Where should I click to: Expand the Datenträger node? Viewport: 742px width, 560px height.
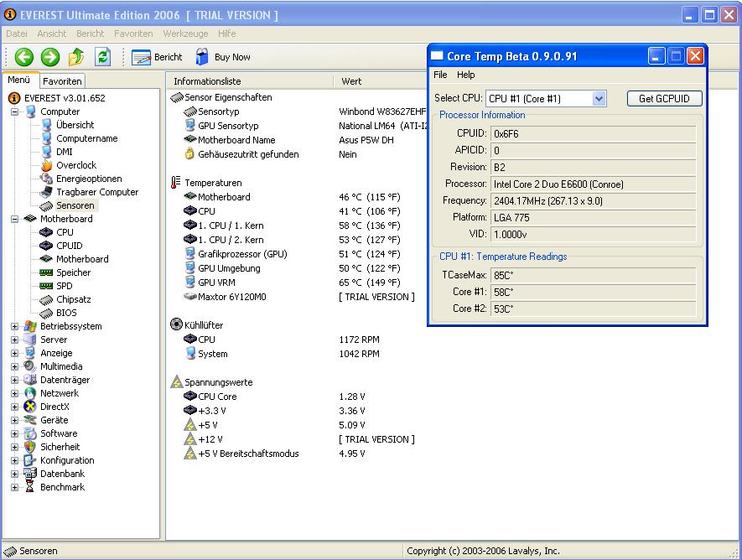(14, 380)
